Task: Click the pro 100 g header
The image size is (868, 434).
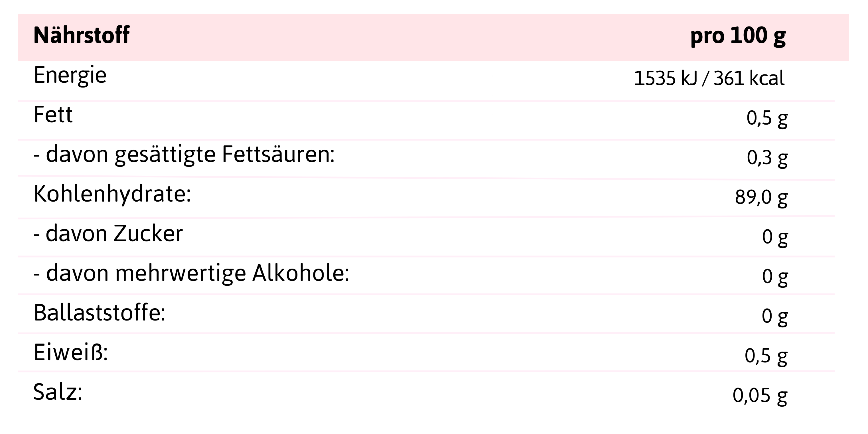Action: tap(738, 36)
